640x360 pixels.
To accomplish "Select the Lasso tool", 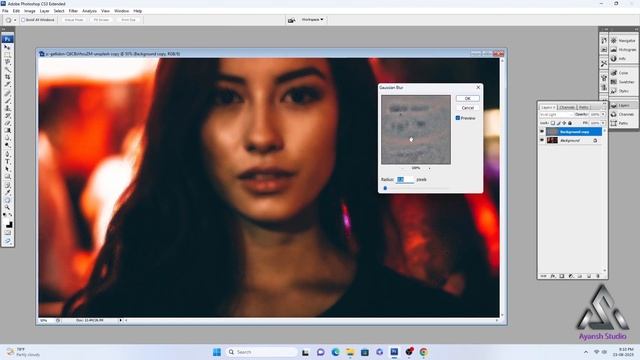I will (7, 62).
